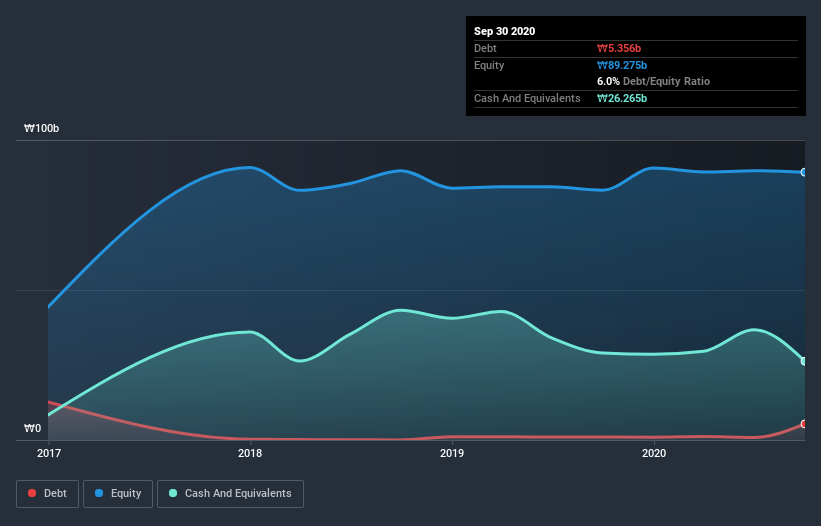
Task: Click the 2018 x-axis label
Action: coord(250,453)
